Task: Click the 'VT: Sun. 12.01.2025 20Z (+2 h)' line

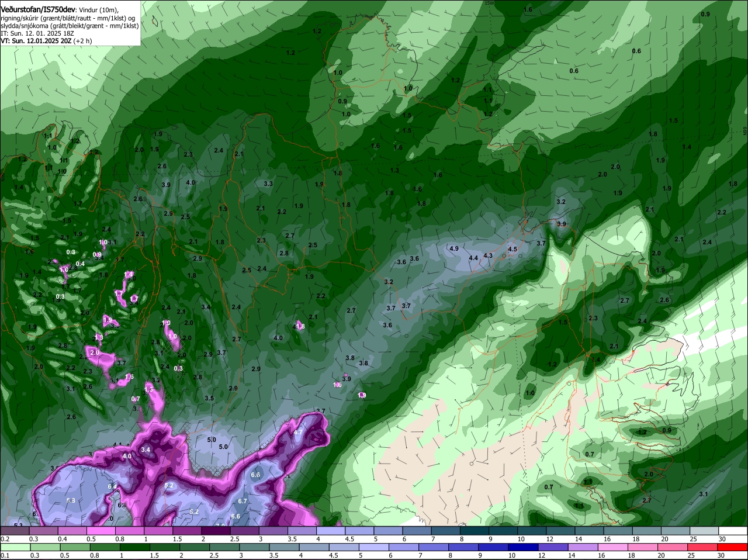Action: [46, 41]
